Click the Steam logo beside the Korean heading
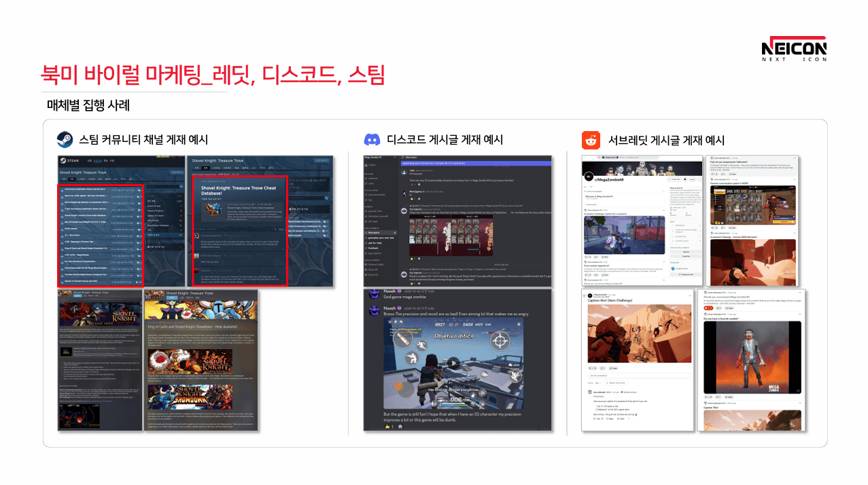 65,139
